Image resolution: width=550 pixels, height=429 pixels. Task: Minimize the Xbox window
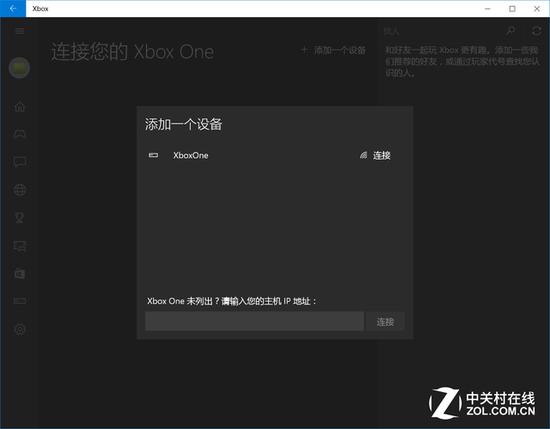point(488,8)
